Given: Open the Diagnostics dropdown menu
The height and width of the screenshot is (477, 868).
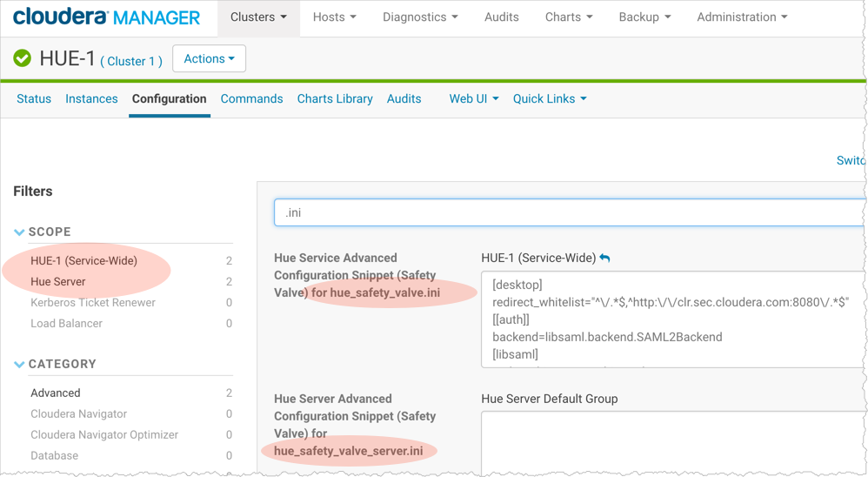Looking at the screenshot, I should tap(420, 17).
